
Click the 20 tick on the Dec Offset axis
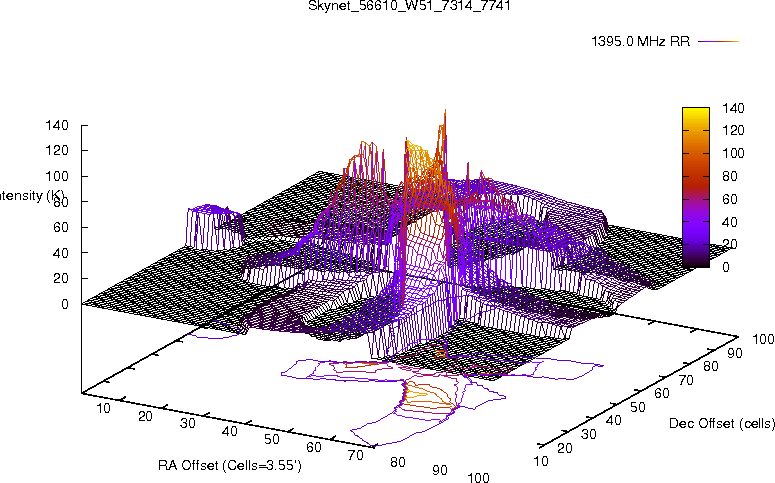(565, 448)
